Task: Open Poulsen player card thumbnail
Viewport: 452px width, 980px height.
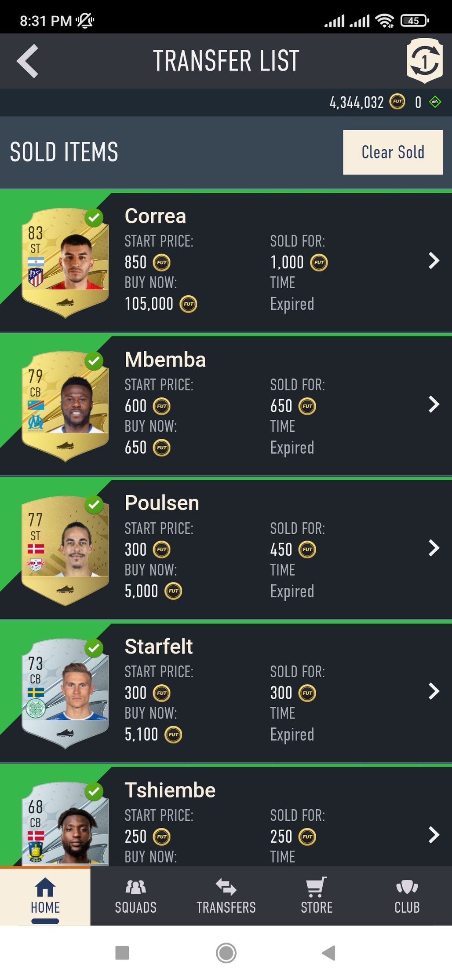Action: coord(65,550)
